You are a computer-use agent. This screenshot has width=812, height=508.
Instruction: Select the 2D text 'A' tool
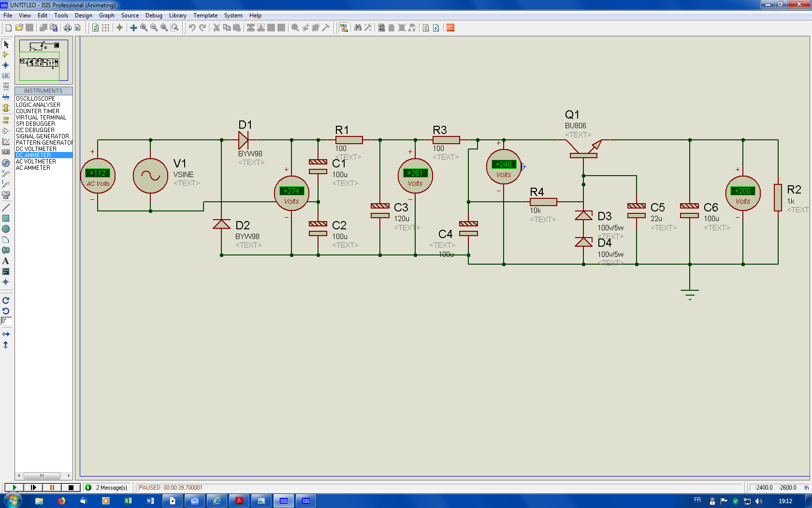[6, 261]
